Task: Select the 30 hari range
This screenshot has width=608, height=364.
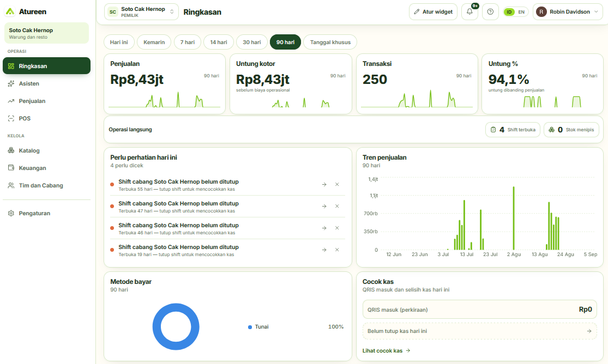Action: [252, 42]
